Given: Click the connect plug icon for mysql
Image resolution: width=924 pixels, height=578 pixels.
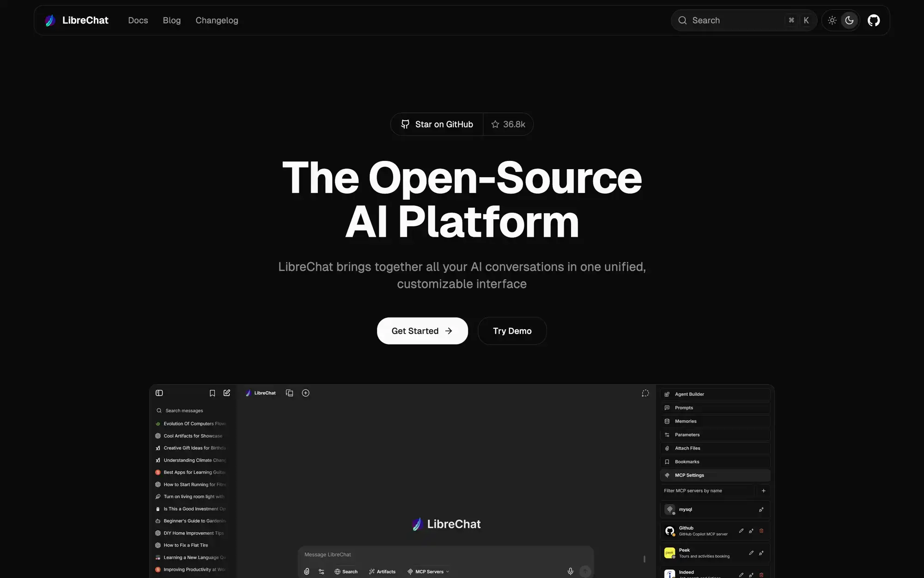Looking at the screenshot, I should [x=761, y=510].
